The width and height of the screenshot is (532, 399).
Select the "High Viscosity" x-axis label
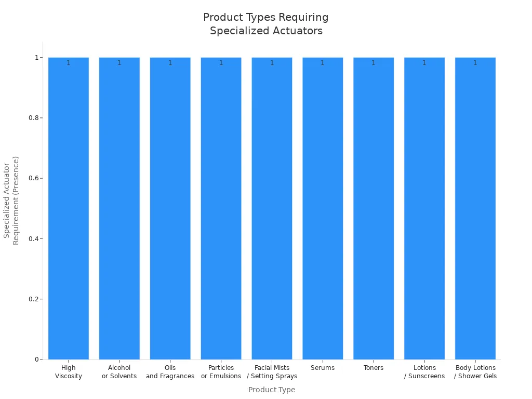[69, 372]
